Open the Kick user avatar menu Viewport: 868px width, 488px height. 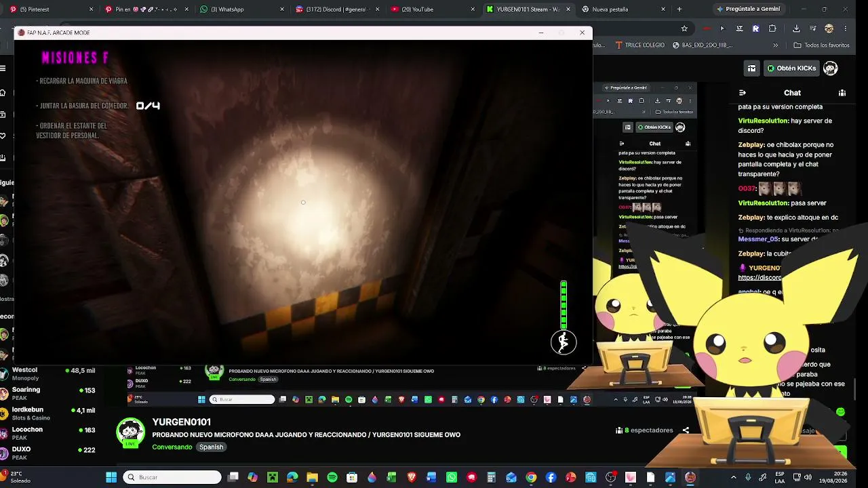click(830, 68)
